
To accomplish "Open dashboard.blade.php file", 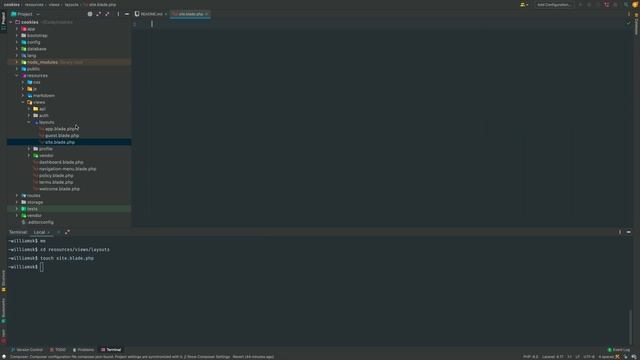I will tap(61, 162).
